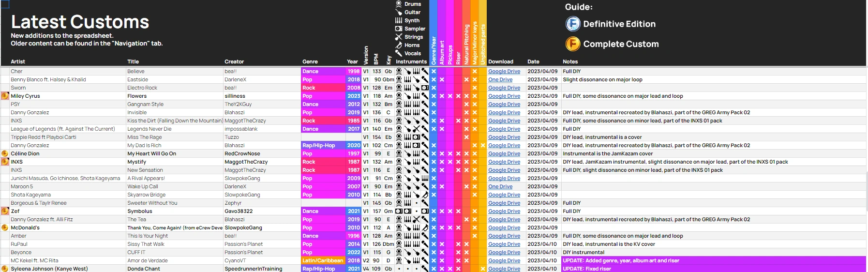Toggle Major/Minor keys X in Invisible row
Viewport: 868px width, 272px height.
coord(475,112)
